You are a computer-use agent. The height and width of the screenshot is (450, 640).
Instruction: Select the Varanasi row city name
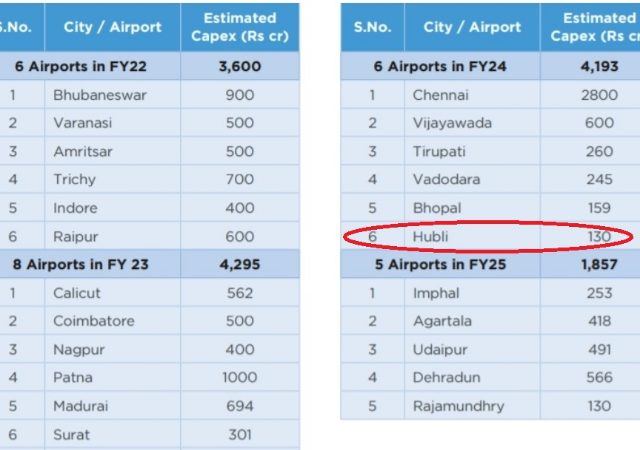point(82,123)
